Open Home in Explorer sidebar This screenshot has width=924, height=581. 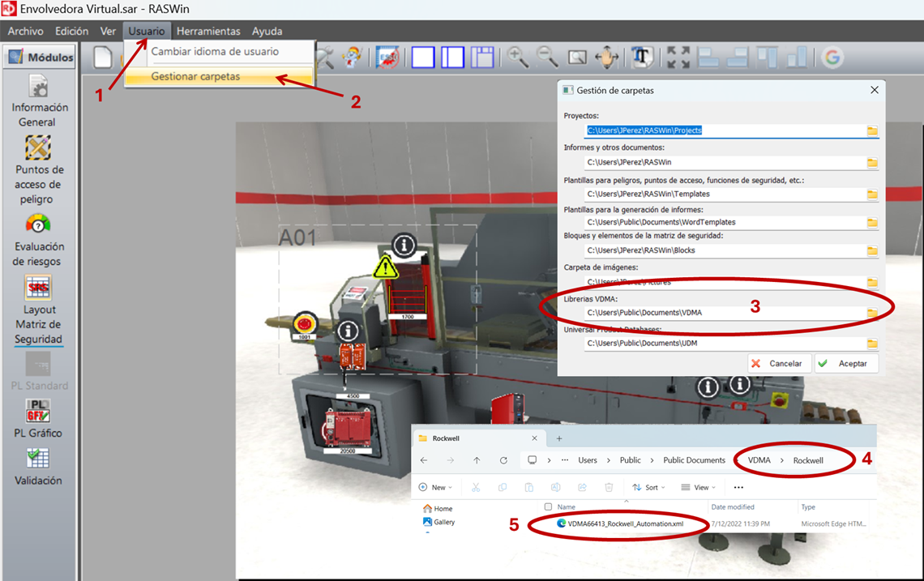(438, 509)
